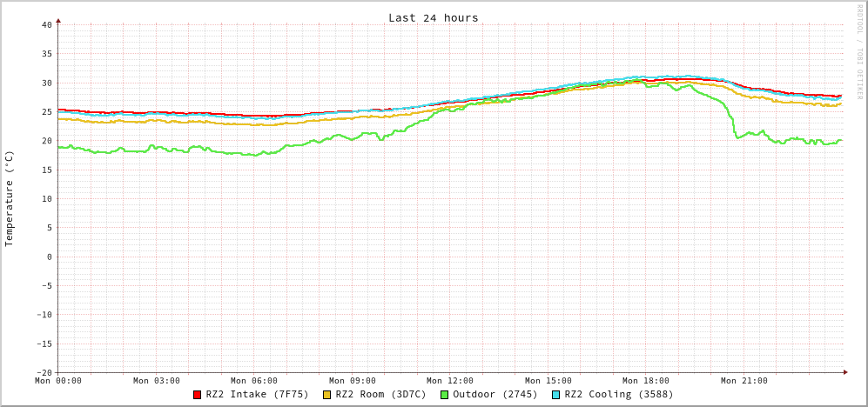Click the arrow at the y-axis top
868x407 pixels.
point(58,19)
